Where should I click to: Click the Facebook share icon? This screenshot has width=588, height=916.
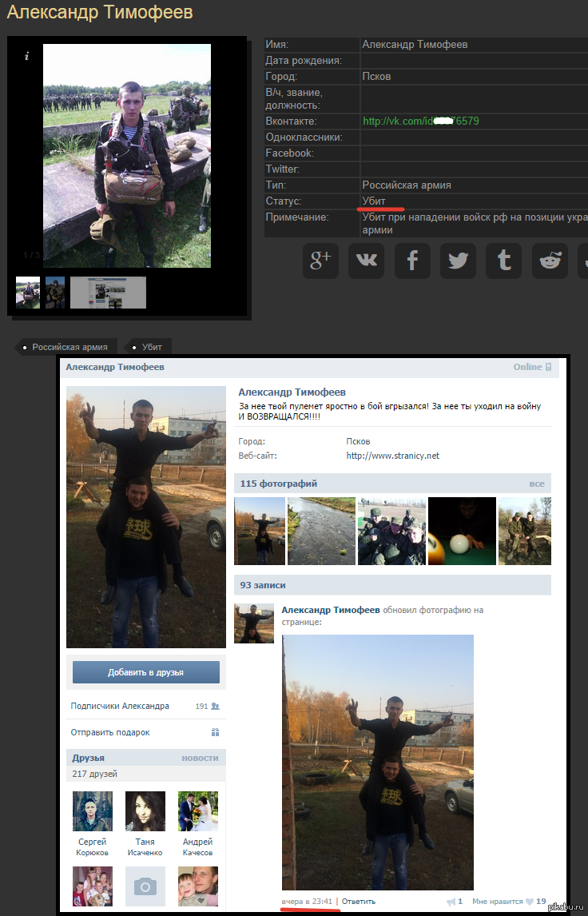pos(412,261)
